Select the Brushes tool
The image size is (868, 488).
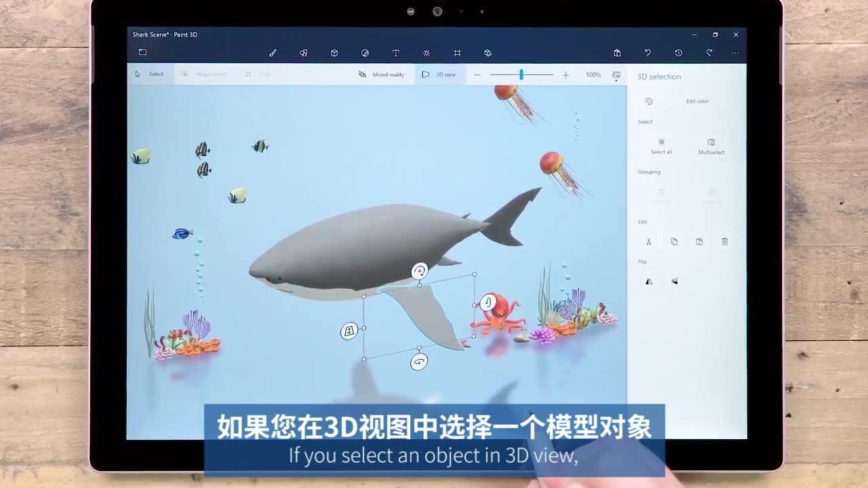coord(273,52)
